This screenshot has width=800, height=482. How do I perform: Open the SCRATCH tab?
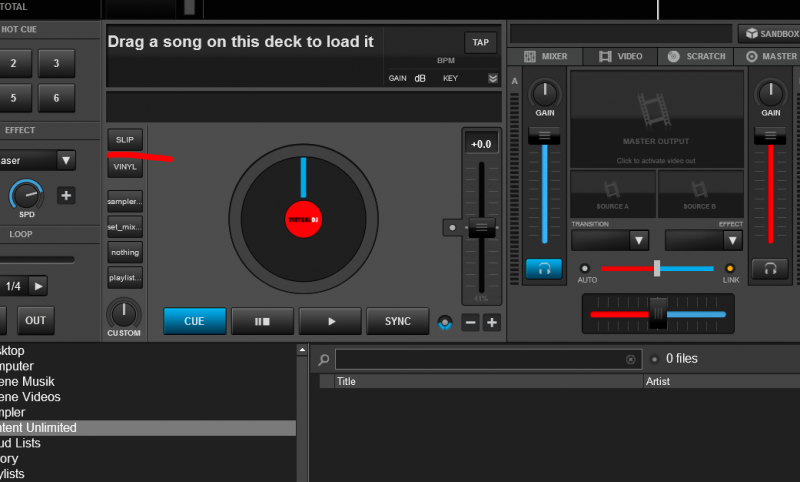pyautogui.click(x=696, y=56)
